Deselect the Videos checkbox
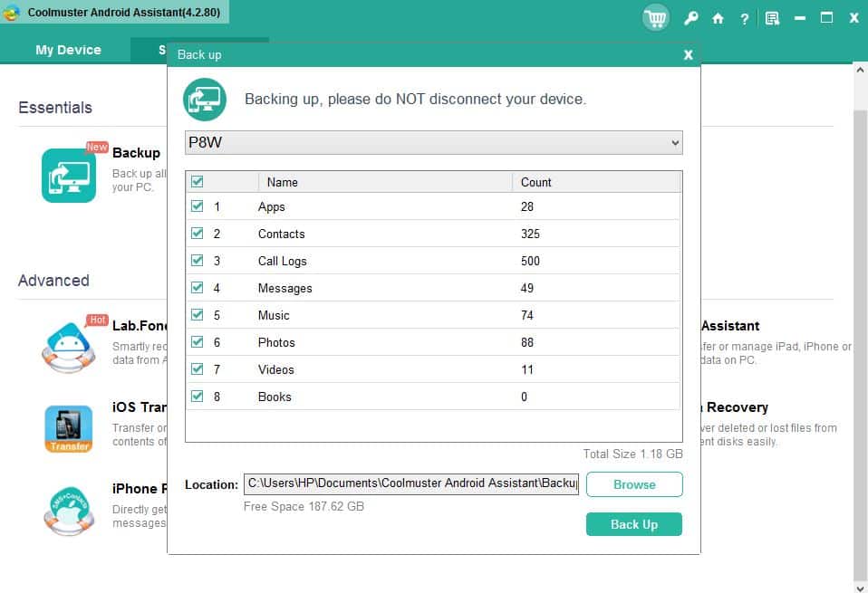 click(198, 369)
